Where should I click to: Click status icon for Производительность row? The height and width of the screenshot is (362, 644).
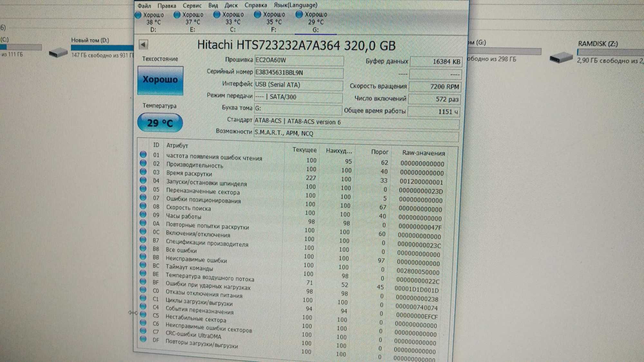(x=143, y=163)
